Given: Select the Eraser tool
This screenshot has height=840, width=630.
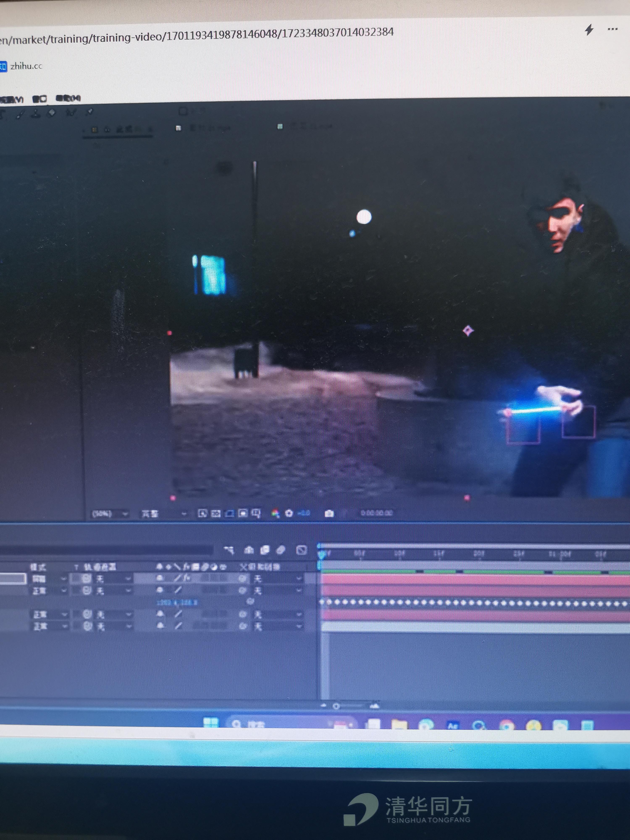Looking at the screenshot, I should point(52,112).
